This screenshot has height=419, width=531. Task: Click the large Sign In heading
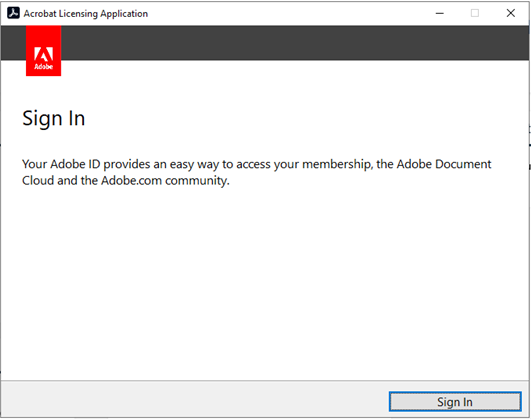54,119
